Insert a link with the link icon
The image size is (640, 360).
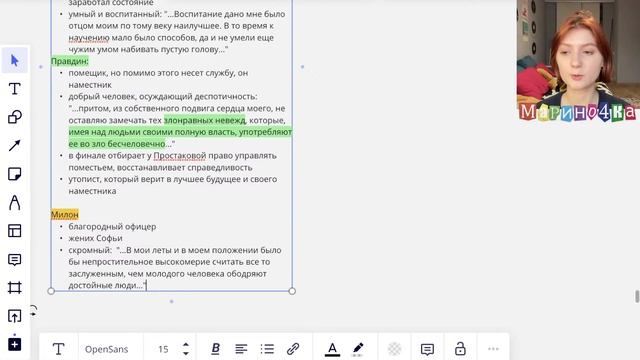[x=293, y=349]
